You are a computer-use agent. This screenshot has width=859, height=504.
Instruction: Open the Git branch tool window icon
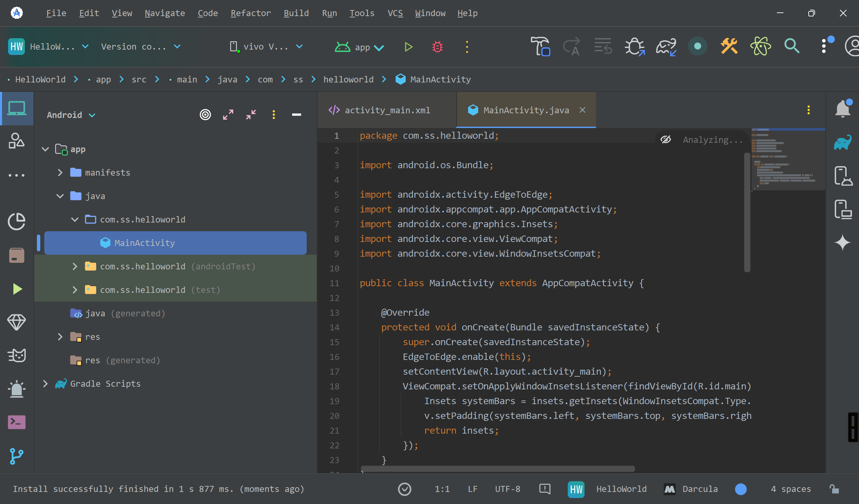pos(17,456)
